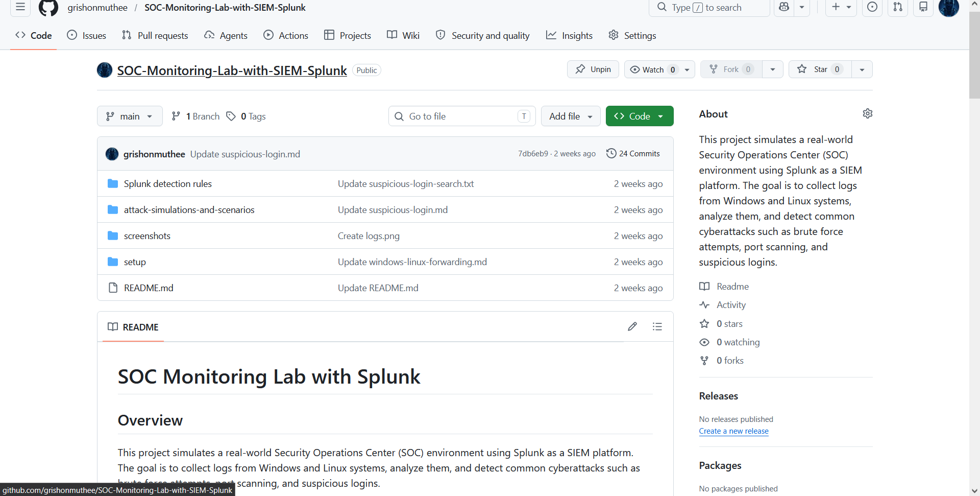Toggle Watch notifications for repository
The image size is (980, 496).
tap(659, 69)
